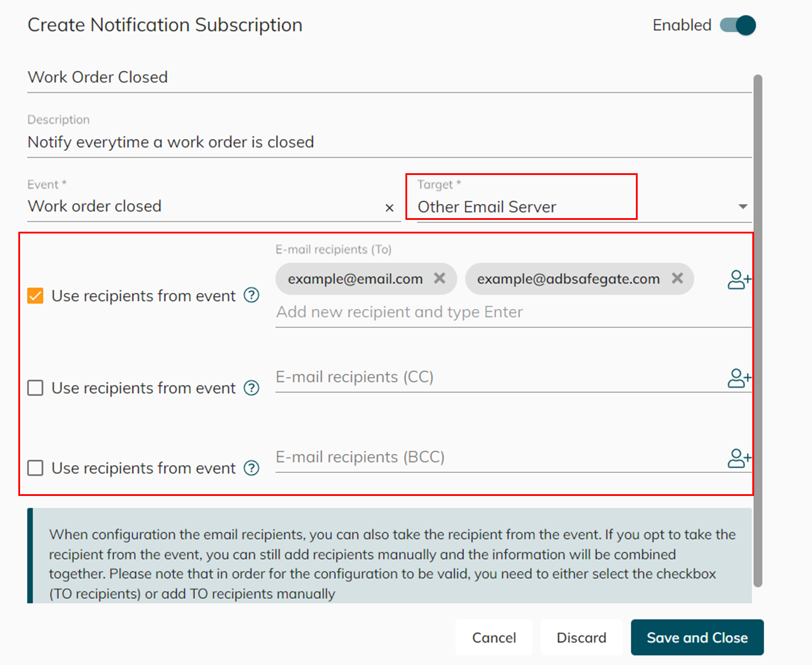Uncheck Use recipients from event for To

[x=35, y=296]
